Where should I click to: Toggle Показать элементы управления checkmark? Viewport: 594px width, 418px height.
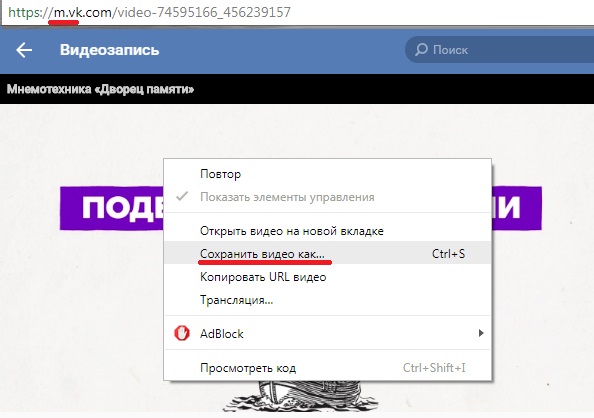[x=182, y=196]
